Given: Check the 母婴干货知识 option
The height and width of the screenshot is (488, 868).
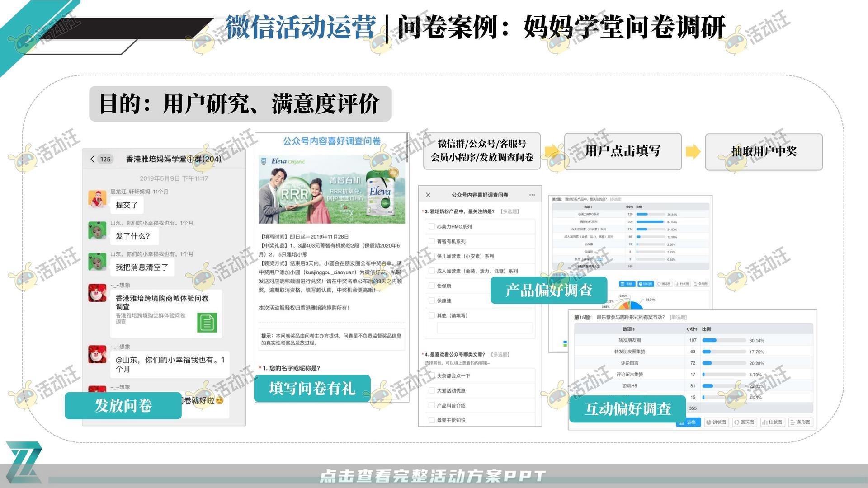Looking at the screenshot, I should [431, 420].
